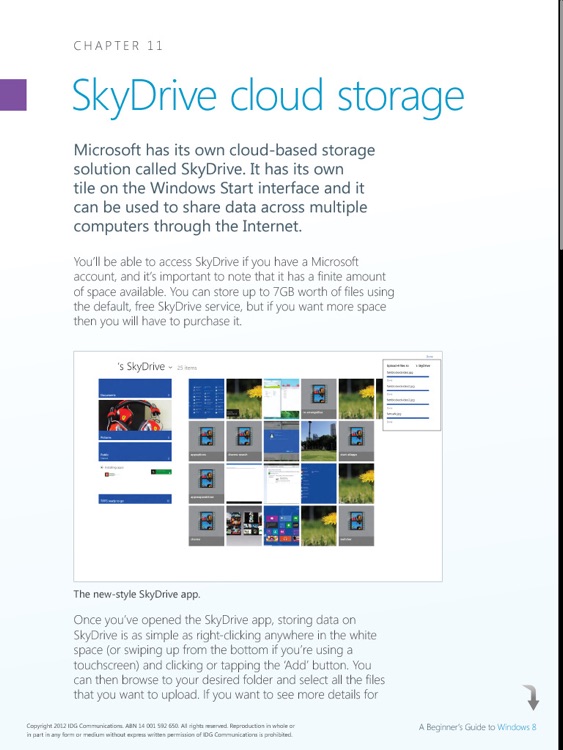Open the 'start allapps' video tile

pos(356,441)
